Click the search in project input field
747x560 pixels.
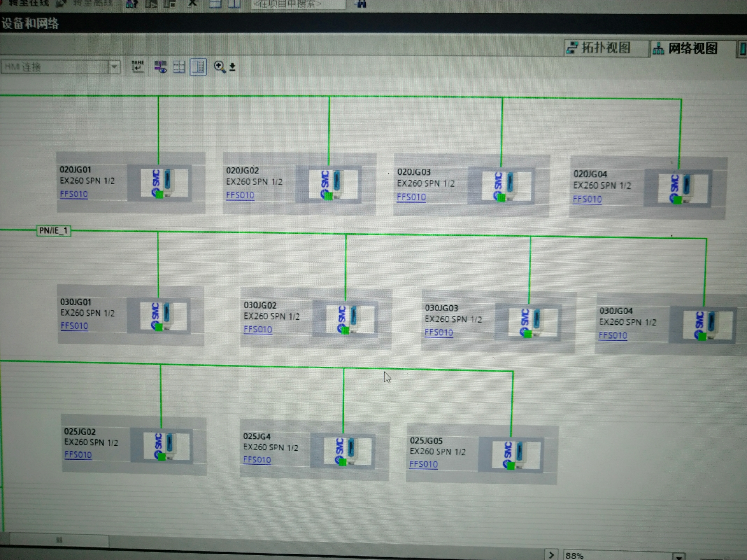(x=298, y=4)
